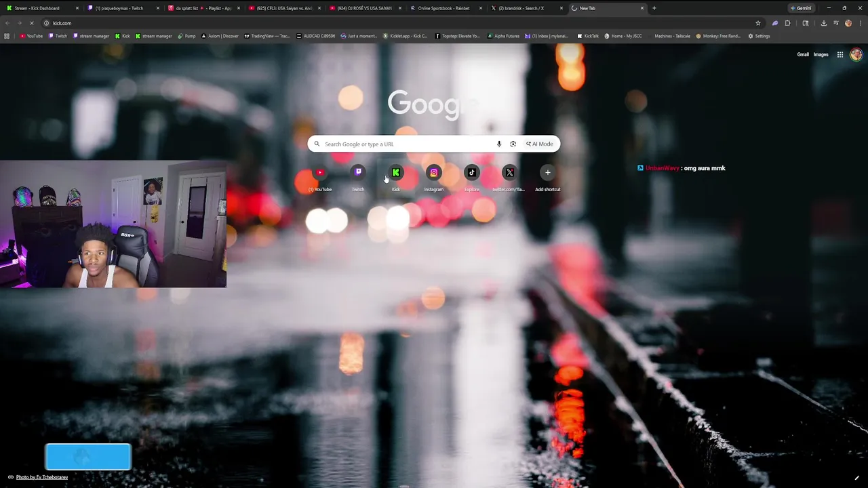
Task: Open a new browser tab
Action: [654, 8]
